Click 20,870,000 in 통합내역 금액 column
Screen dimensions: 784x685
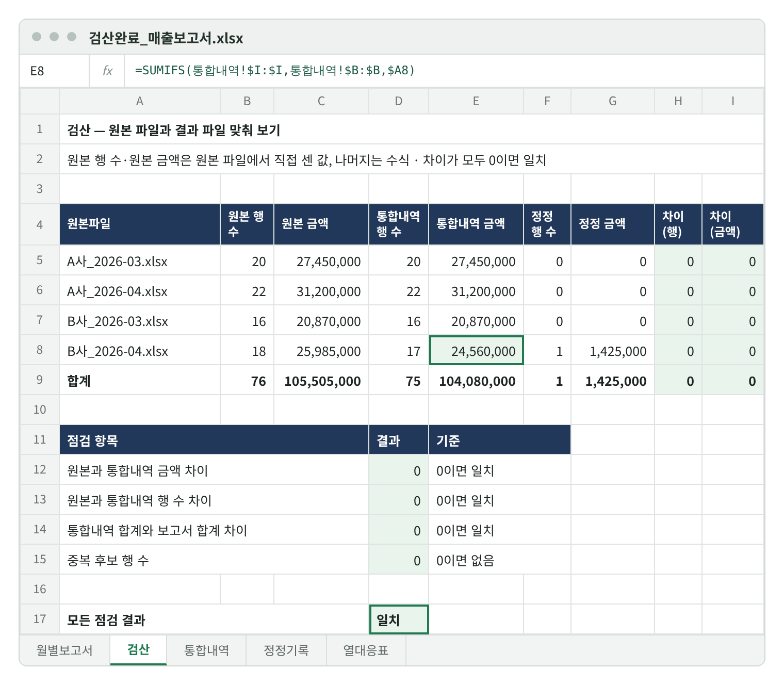[x=476, y=320]
